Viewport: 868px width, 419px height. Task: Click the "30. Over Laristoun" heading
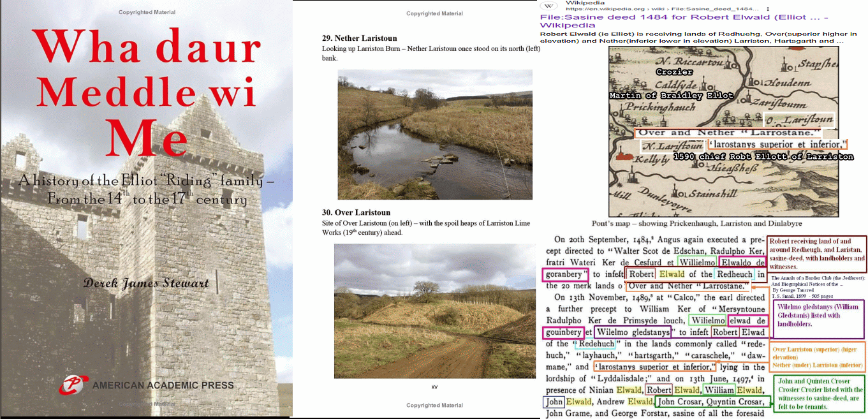click(x=356, y=212)
